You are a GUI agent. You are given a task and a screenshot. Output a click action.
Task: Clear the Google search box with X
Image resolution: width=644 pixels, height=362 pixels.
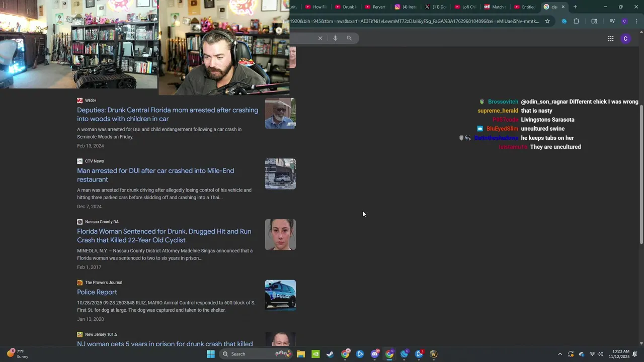point(320,38)
